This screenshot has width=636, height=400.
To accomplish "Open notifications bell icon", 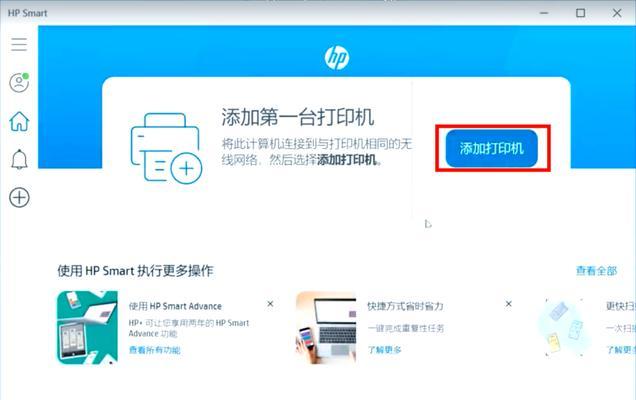I will (x=19, y=159).
